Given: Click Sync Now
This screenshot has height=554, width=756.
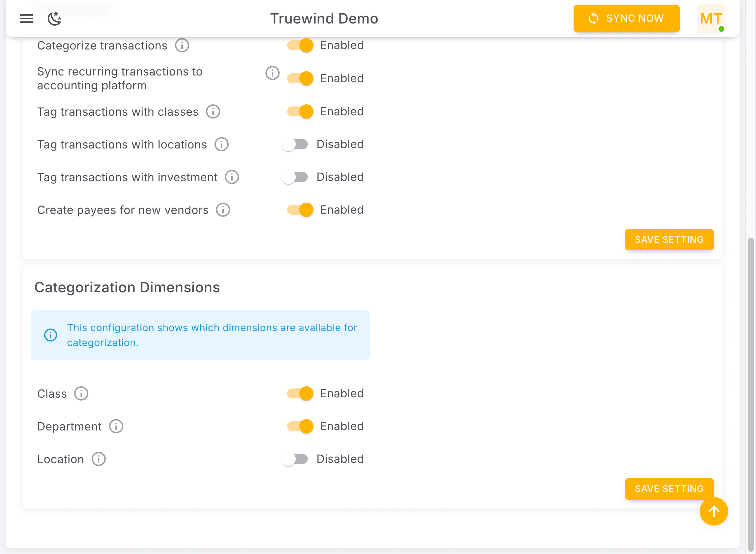Looking at the screenshot, I should pos(626,19).
